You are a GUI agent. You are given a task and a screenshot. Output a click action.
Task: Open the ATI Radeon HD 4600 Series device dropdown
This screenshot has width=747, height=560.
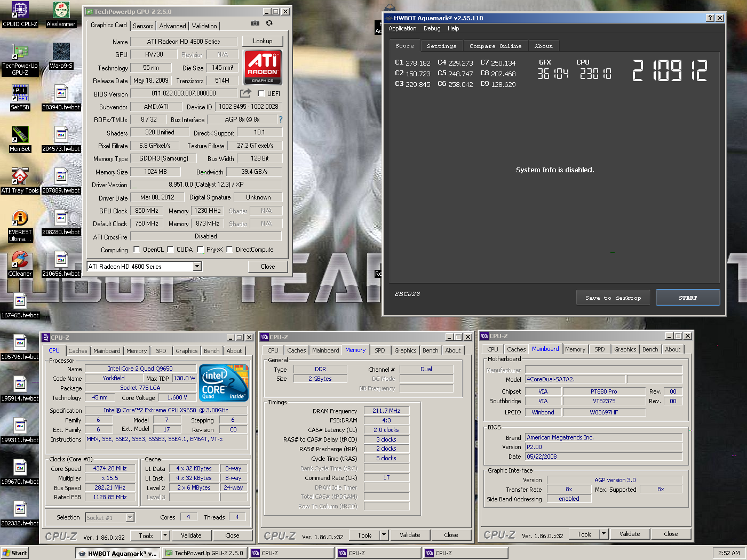click(x=197, y=266)
